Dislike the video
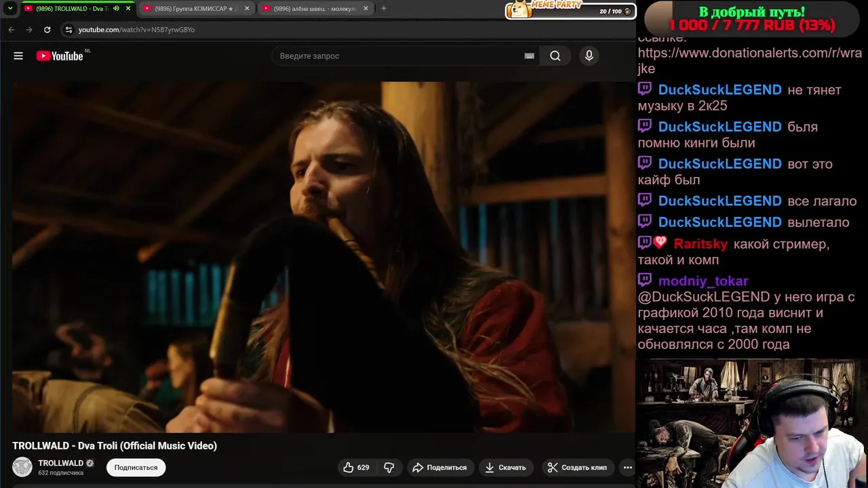 (x=389, y=468)
